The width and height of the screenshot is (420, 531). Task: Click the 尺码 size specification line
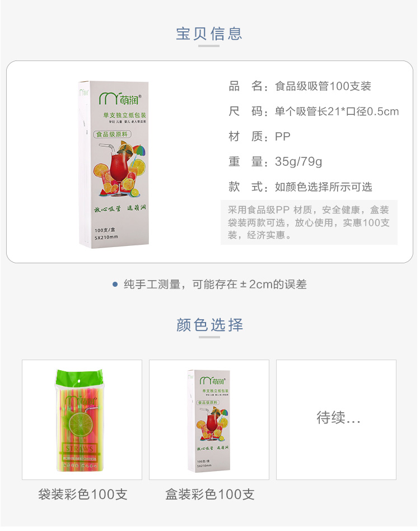pyautogui.click(x=314, y=111)
